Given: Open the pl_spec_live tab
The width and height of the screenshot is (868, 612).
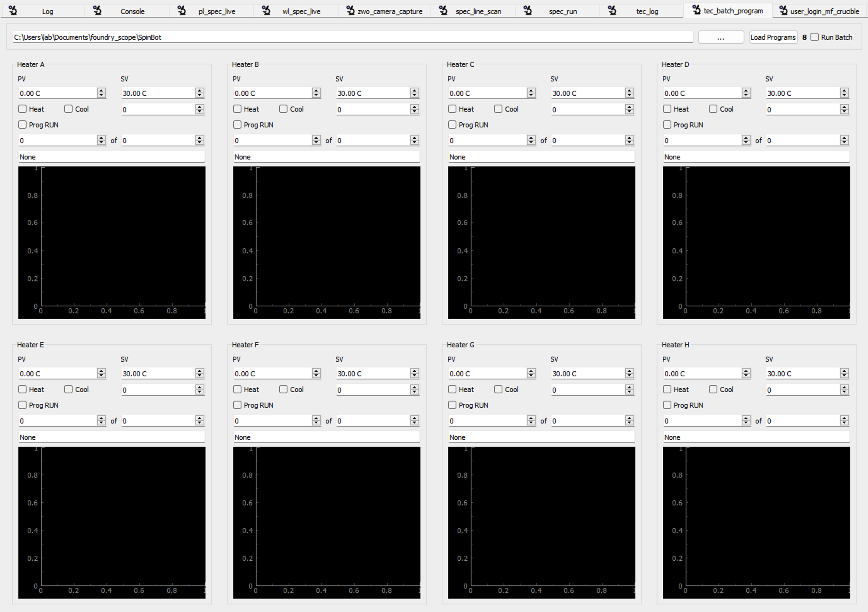Looking at the screenshot, I should click(x=211, y=11).
